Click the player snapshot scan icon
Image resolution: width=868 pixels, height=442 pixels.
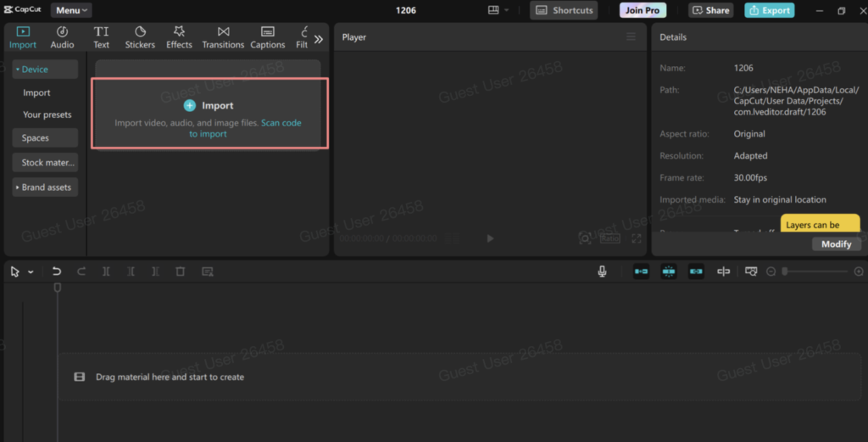click(x=585, y=238)
